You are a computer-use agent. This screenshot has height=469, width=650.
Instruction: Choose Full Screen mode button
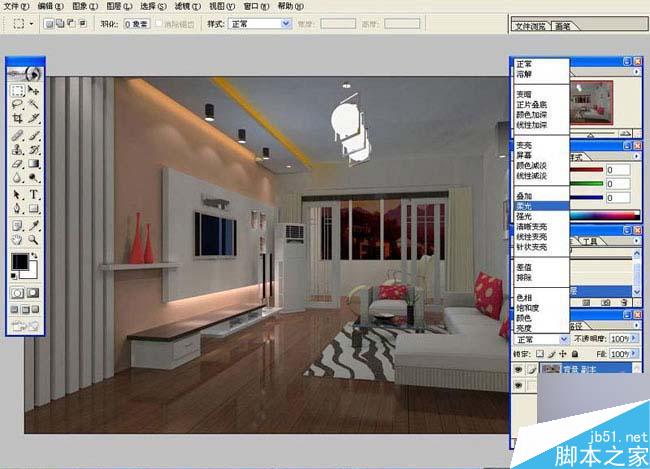[36, 309]
